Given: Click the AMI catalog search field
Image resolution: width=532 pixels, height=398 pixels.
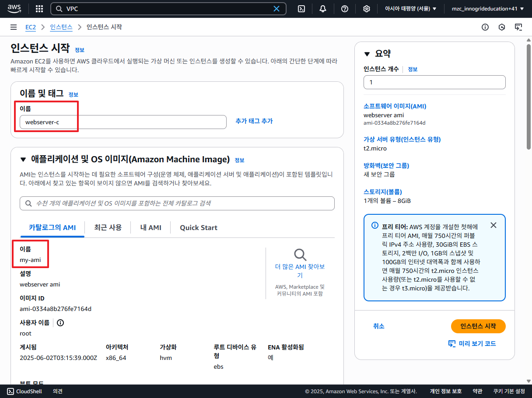Looking at the screenshot, I should point(177,203).
